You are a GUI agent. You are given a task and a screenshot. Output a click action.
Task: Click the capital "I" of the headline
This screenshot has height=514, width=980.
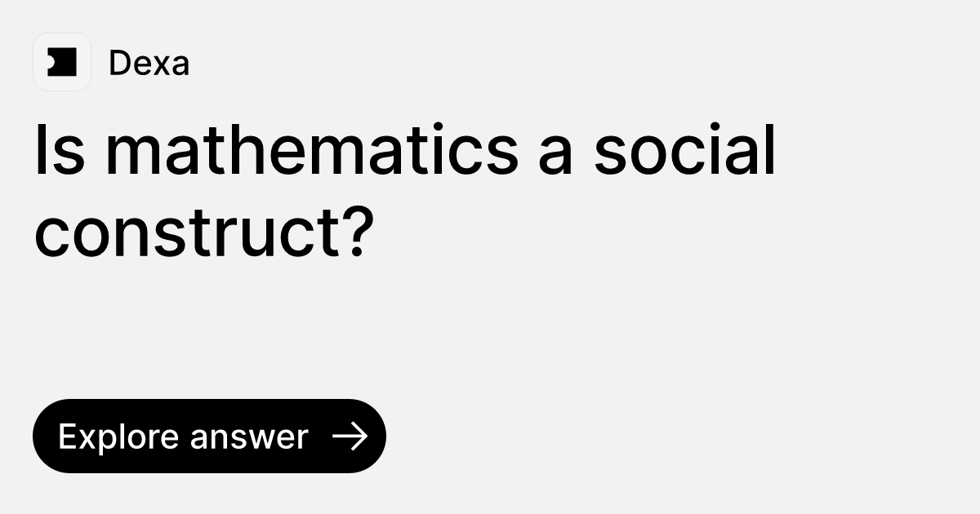pyautogui.click(x=41, y=150)
